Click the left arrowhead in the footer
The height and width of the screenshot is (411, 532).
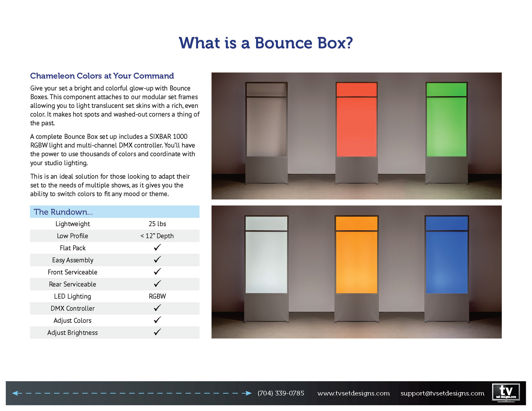pos(15,393)
